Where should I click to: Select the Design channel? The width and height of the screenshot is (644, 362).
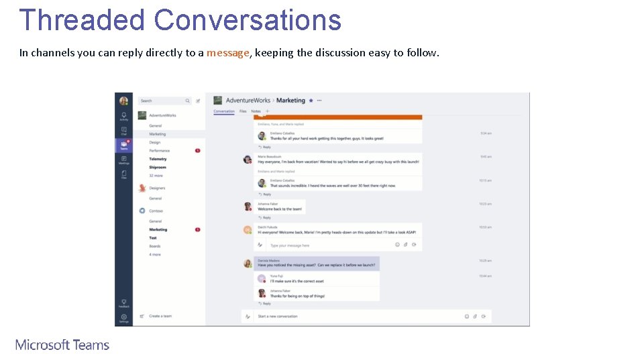coord(155,142)
